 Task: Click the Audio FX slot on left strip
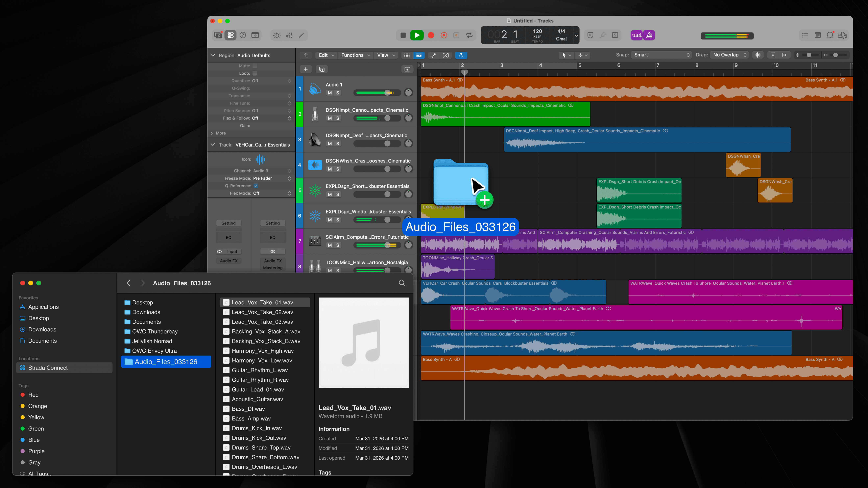pos(228,261)
